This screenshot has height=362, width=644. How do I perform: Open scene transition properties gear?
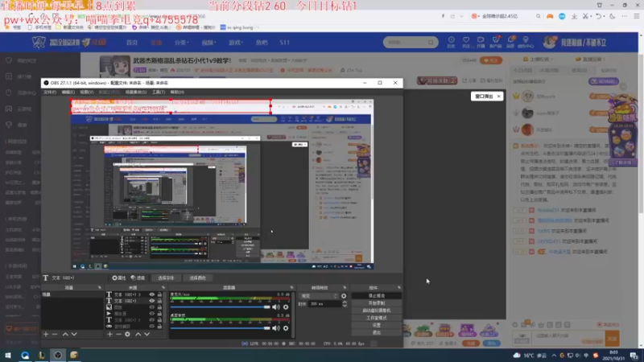344,296
